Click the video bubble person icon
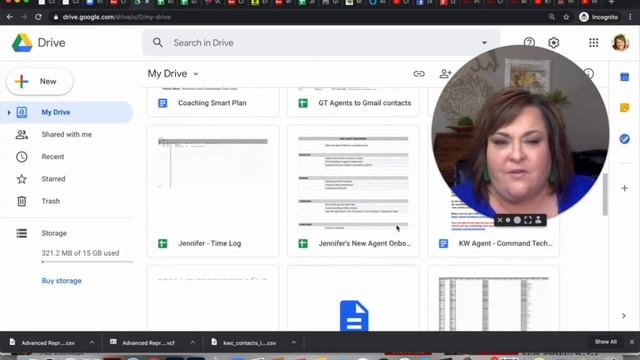Viewport: 640px width, 360px height. pyautogui.click(x=538, y=220)
